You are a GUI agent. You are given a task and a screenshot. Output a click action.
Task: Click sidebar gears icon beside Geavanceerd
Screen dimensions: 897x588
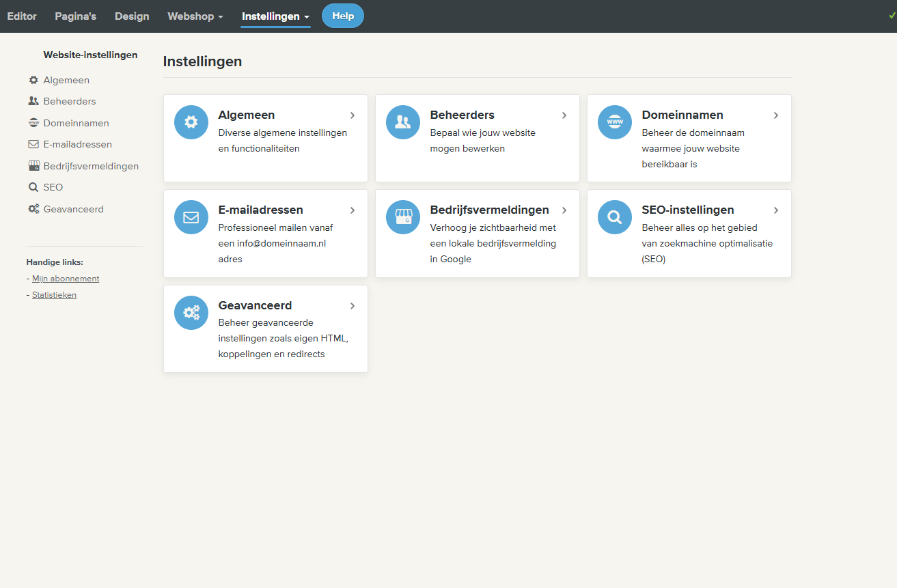coord(33,209)
